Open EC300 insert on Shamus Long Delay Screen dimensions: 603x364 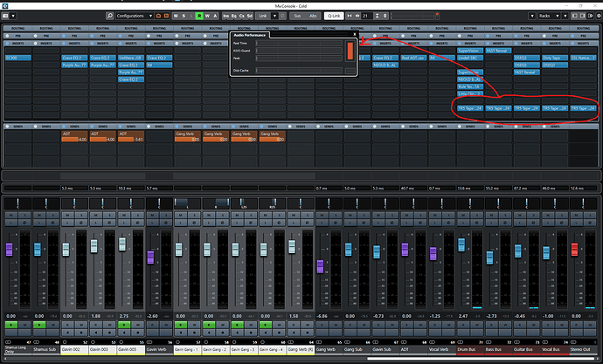[x=18, y=58]
